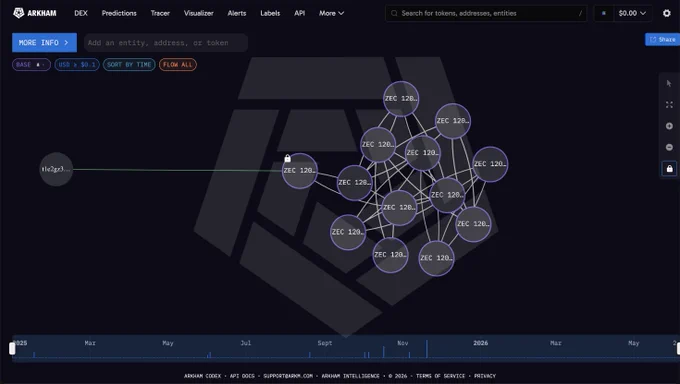Click the Sept label on the timeline
Image resolution: width=680 pixels, height=384 pixels.
(x=325, y=343)
